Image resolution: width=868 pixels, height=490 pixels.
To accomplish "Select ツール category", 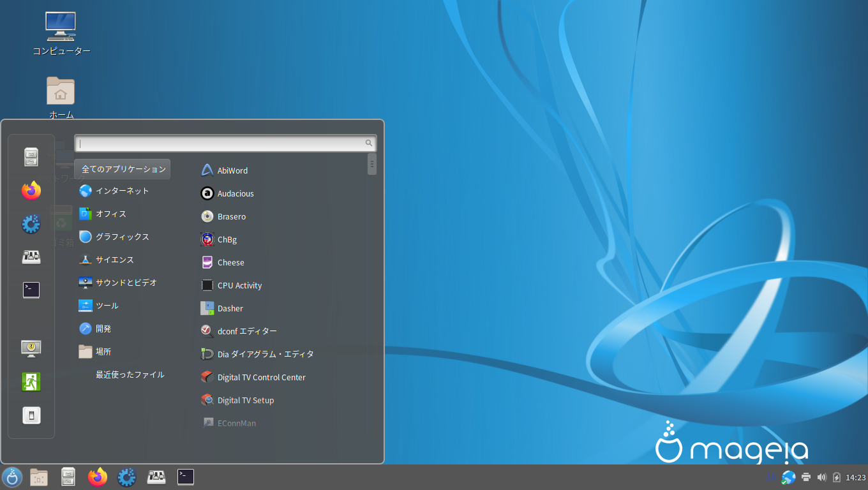I will tap(99, 306).
